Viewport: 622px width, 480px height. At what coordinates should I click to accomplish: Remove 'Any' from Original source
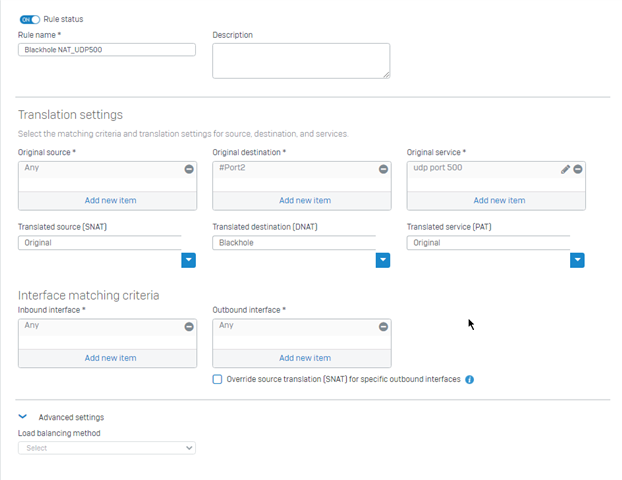pos(189,169)
